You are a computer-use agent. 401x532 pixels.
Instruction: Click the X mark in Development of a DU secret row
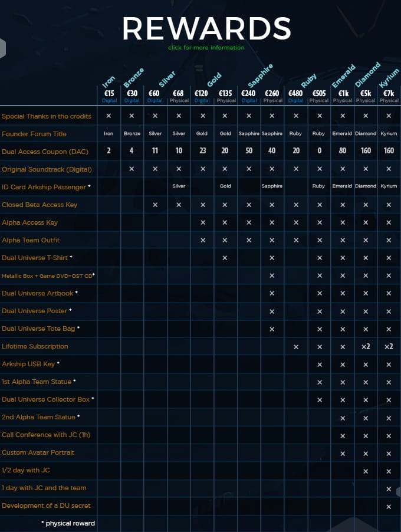[389, 507]
